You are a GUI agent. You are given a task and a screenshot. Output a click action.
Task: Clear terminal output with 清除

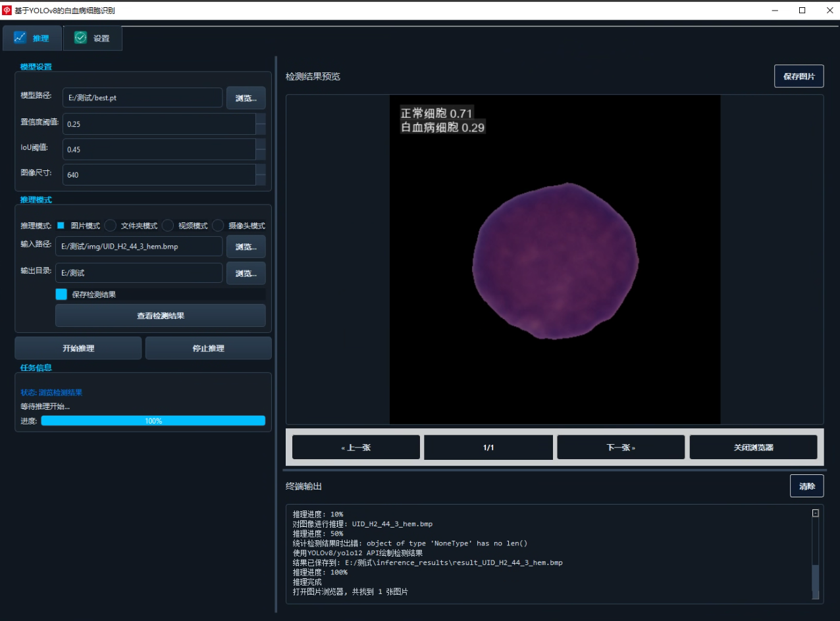pos(807,486)
